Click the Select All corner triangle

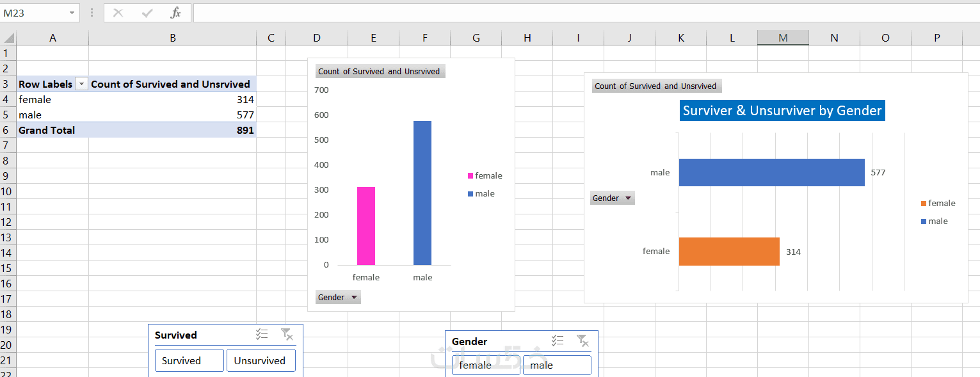(x=8, y=38)
